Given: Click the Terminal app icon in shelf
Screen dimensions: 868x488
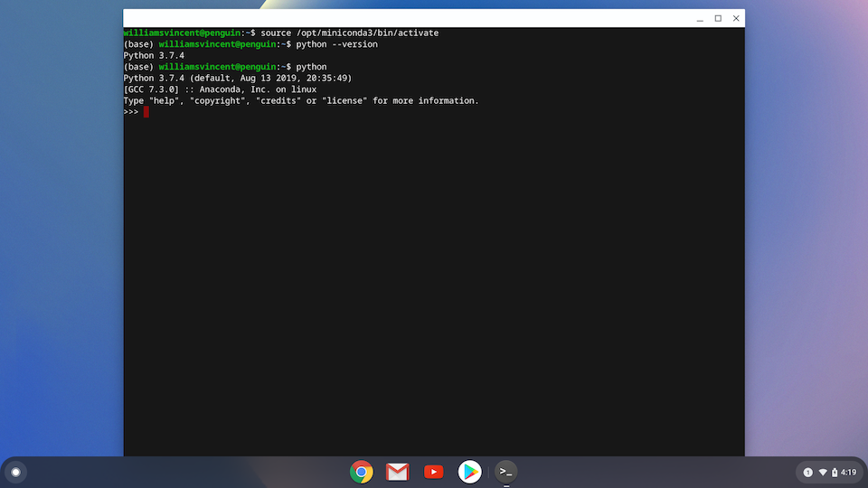Looking at the screenshot, I should click(x=505, y=472).
